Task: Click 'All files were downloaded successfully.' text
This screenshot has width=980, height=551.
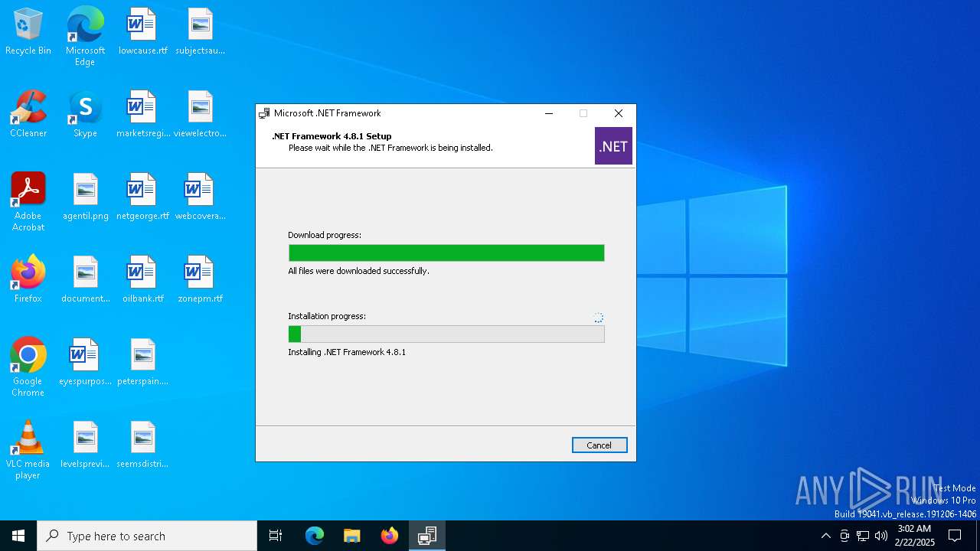Action: (x=358, y=271)
